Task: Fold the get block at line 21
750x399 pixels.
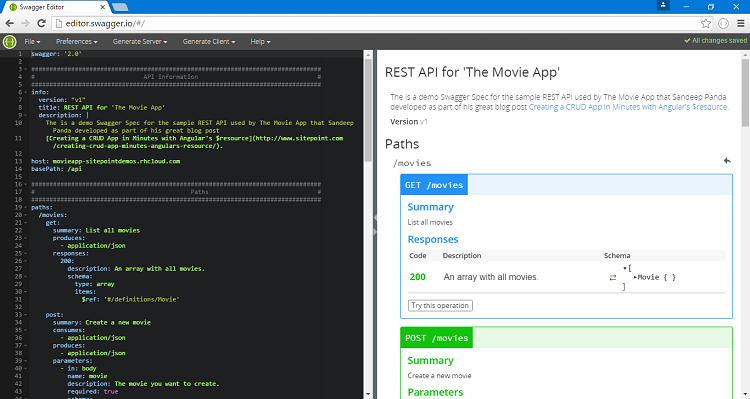Action: (25, 223)
